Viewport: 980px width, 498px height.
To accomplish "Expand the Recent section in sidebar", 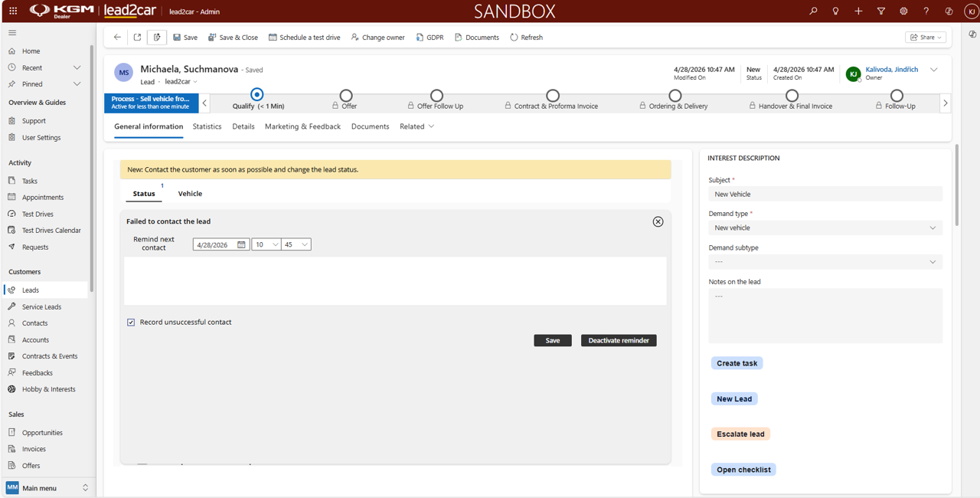I will (x=77, y=67).
